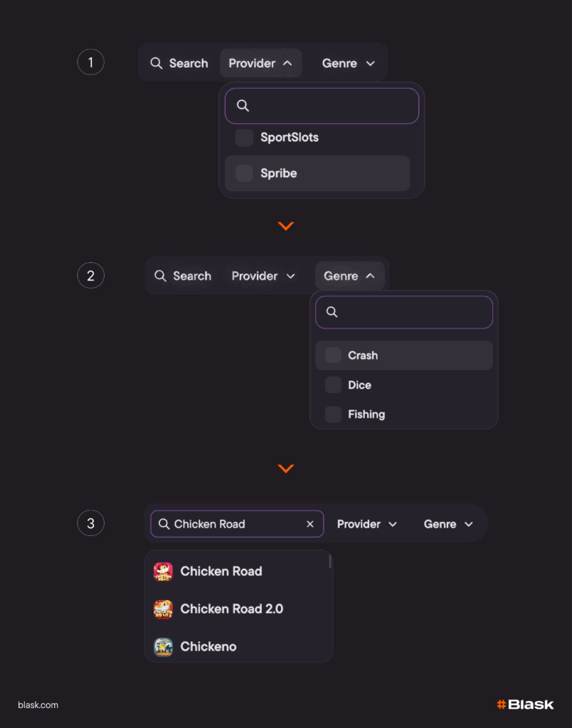The height and width of the screenshot is (728, 572).
Task: Clear the Chicken Road search text
Action: click(310, 524)
